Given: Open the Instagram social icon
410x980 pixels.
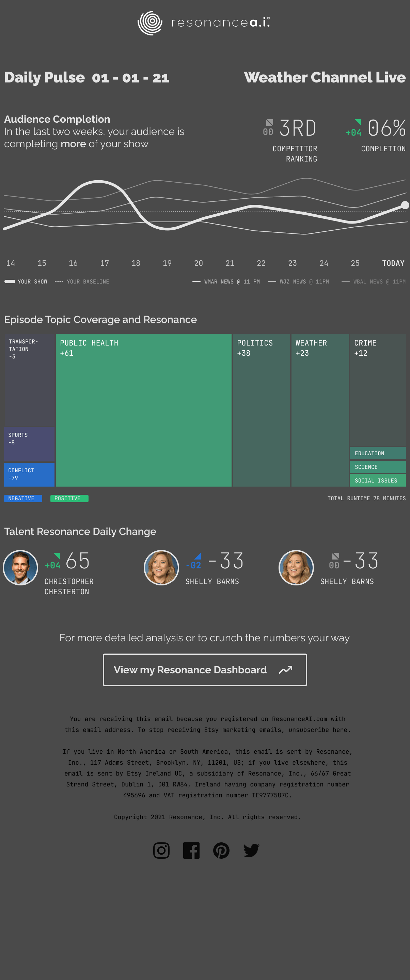Looking at the screenshot, I should click(161, 850).
